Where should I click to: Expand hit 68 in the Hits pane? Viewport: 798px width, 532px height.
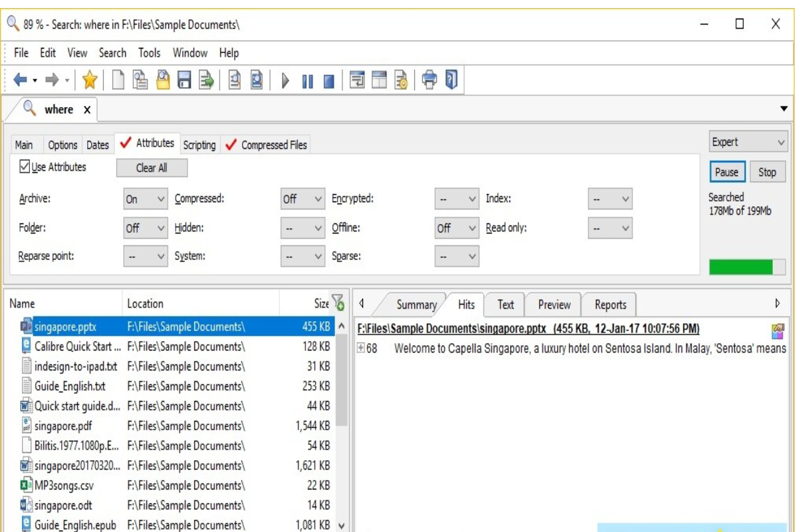(x=361, y=348)
